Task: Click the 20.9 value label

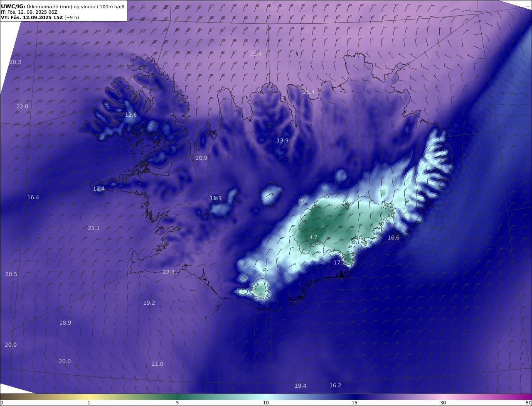Action: click(x=202, y=158)
